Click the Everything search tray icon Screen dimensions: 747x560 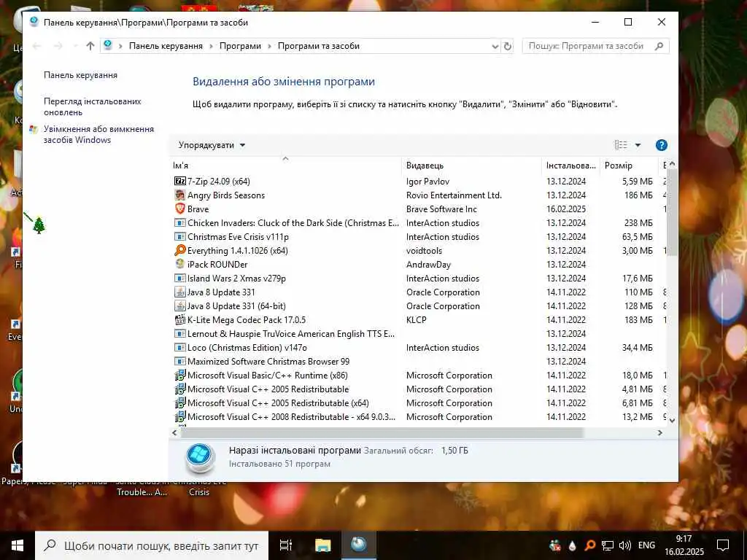point(589,545)
